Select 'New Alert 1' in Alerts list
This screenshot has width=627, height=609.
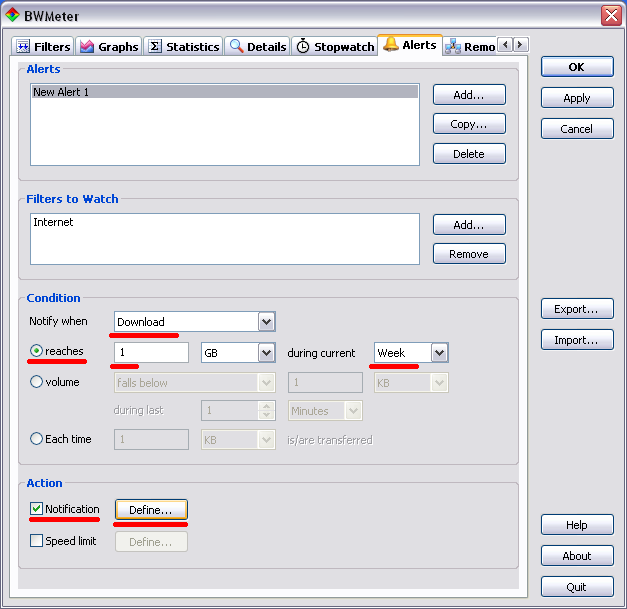(224, 92)
